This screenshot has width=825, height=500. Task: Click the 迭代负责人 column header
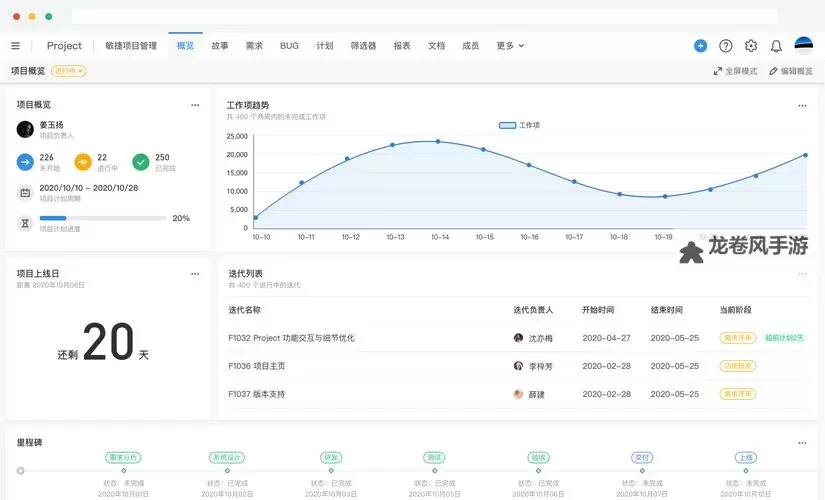(533, 310)
